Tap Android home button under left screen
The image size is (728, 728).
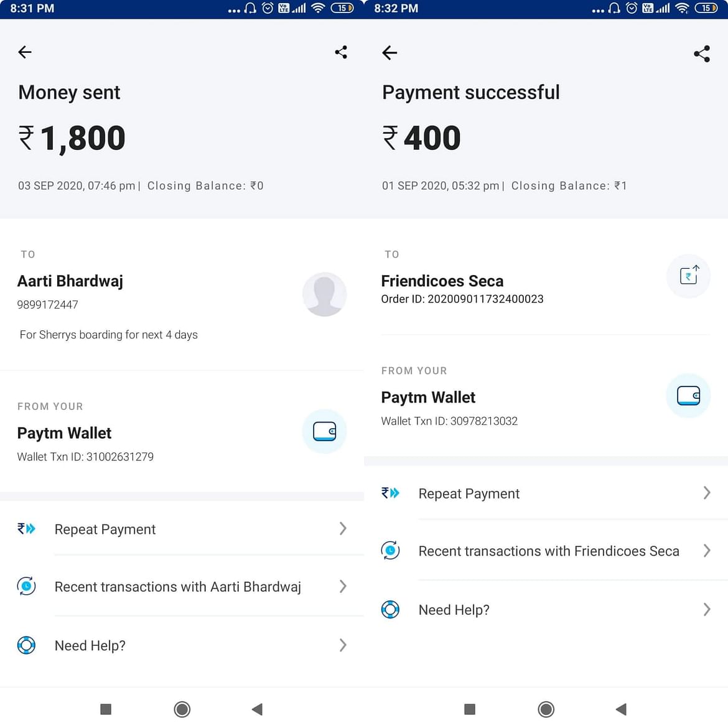coord(182,709)
